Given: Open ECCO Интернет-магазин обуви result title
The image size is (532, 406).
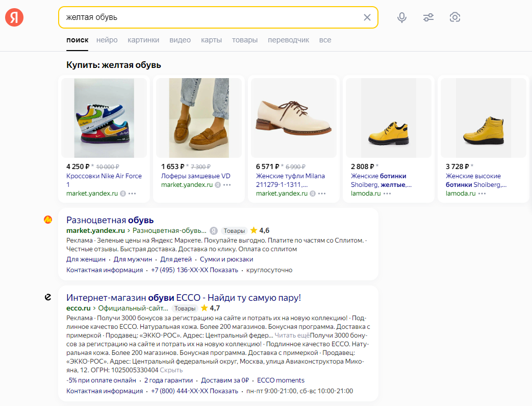Looking at the screenshot, I should pyautogui.click(x=184, y=298).
